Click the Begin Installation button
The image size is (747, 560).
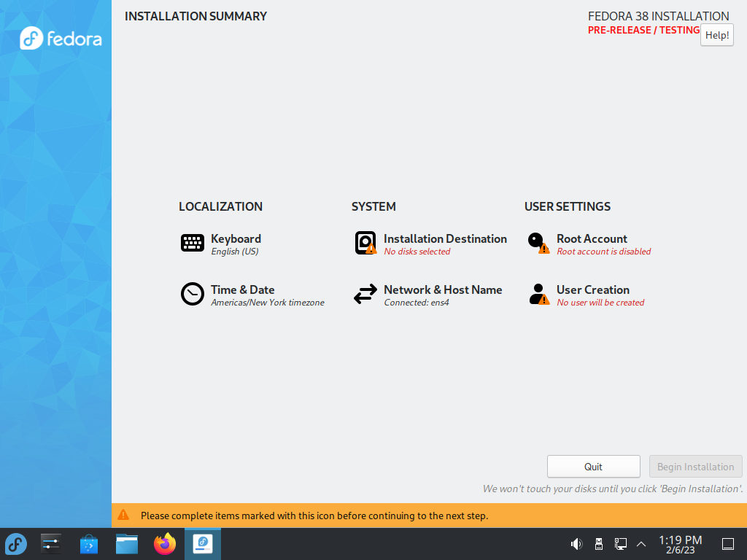point(695,467)
